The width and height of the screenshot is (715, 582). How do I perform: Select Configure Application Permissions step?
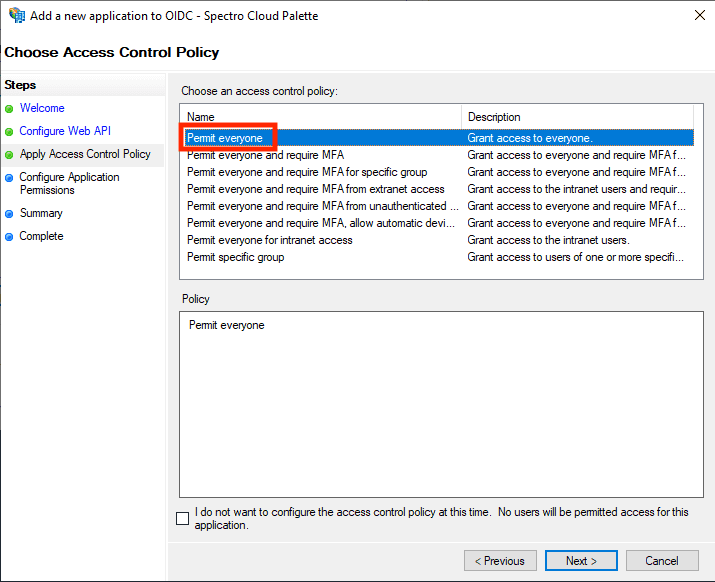tap(69, 183)
